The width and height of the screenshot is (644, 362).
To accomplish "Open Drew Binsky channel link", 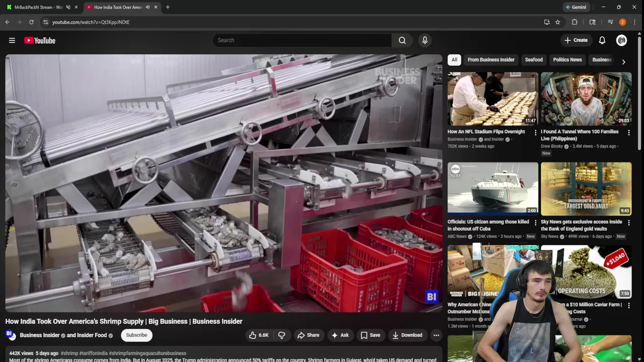I will pos(552,146).
